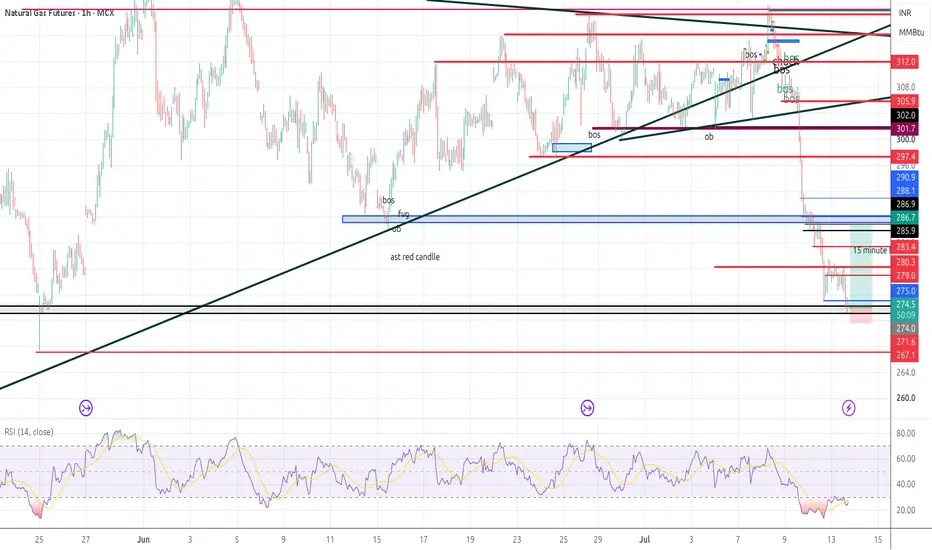Click the 308.0 value on price scale
The image size is (932, 550).
906,87
